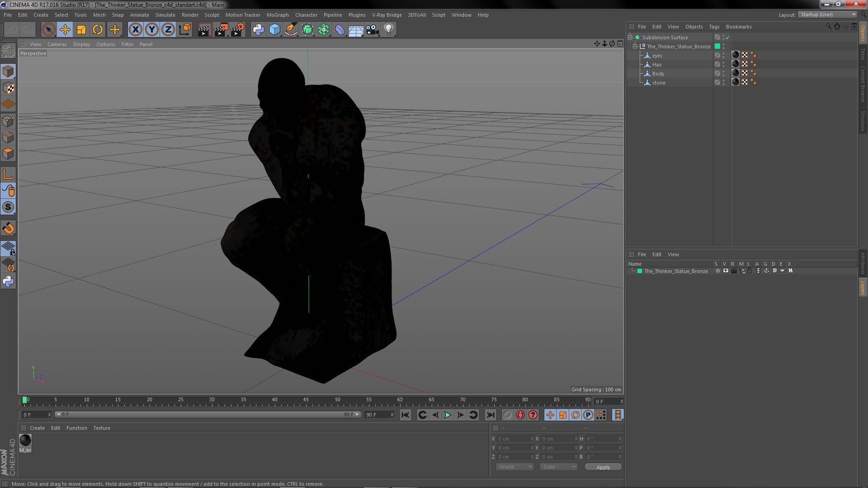Image resolution: width=868 pixels, height=488 pixels.
Task: Select the Live Selection tool
Action: coord(48,30)
